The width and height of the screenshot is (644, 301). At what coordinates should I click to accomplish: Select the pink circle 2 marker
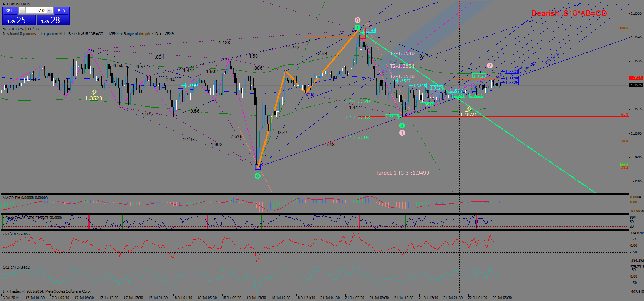coord(490,65)
